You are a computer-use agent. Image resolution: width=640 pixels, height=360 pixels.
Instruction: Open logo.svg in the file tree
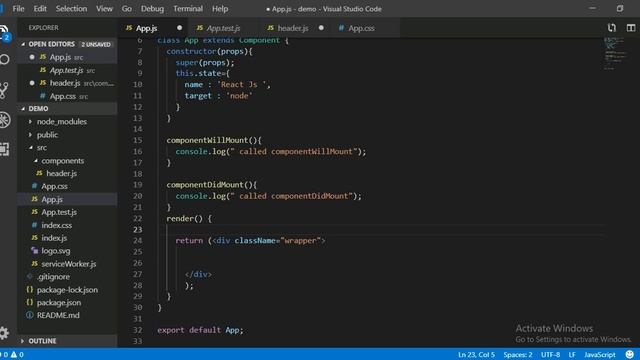(x=67, y=251)
